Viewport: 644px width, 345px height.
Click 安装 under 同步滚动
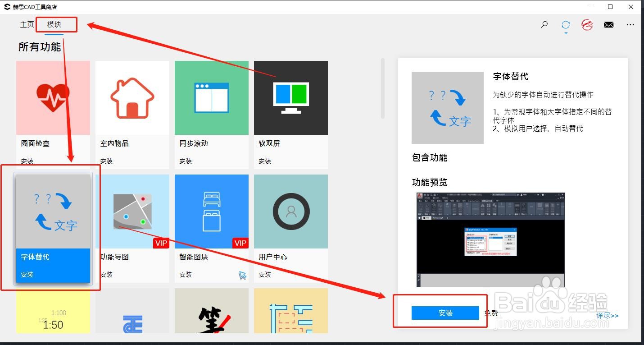tap(186, 161)
